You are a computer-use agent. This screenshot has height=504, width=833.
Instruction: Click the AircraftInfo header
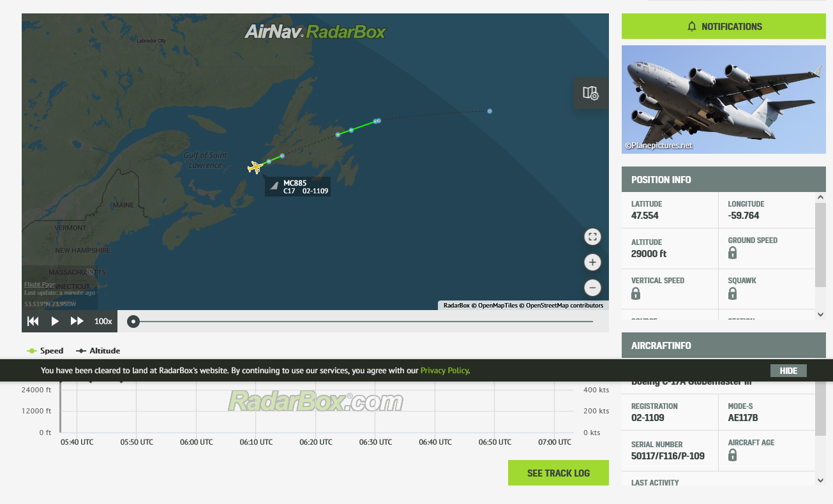coord(724,345)
